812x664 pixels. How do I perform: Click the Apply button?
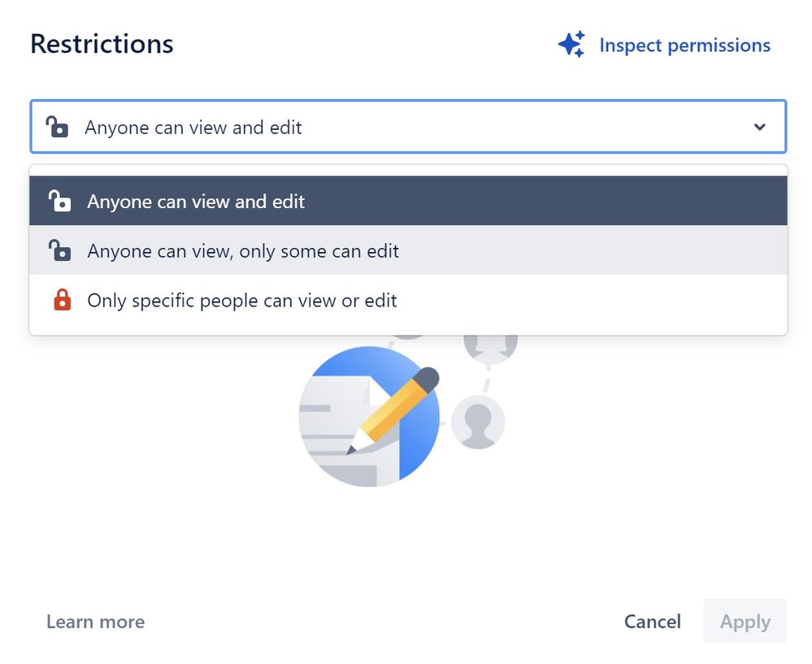[745, 621]
